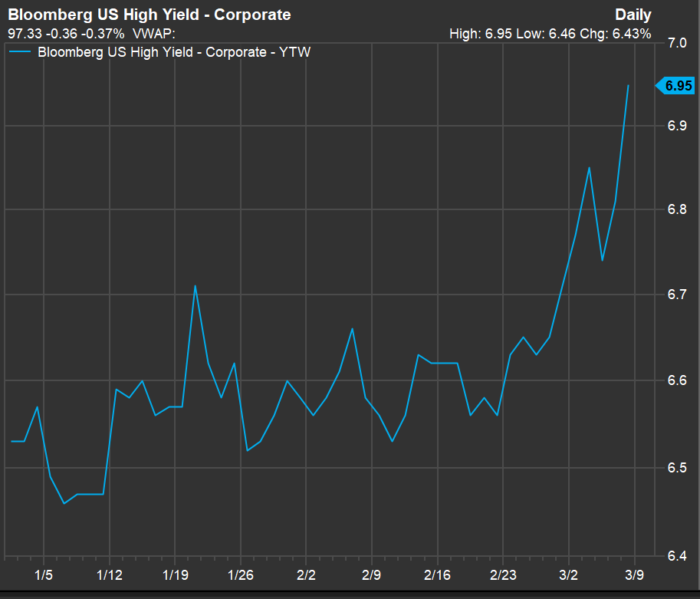Select the Daily frequency label

point(633,15)
